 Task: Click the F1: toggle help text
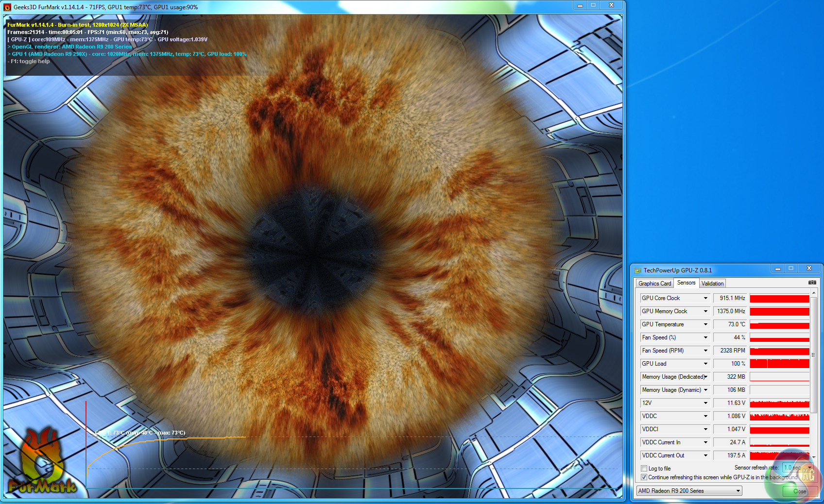[x=29, y=61]
